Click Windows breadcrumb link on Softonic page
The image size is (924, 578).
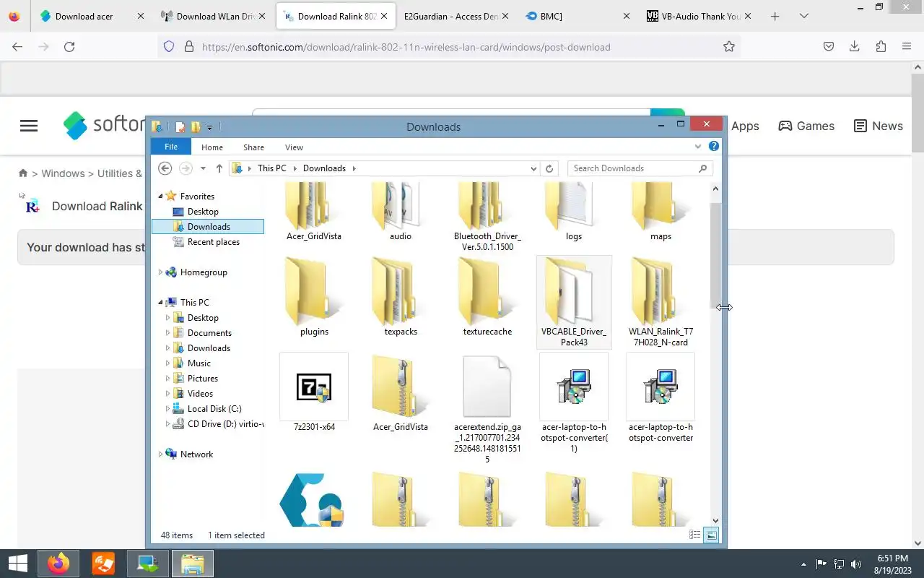[x=63, y=173]
